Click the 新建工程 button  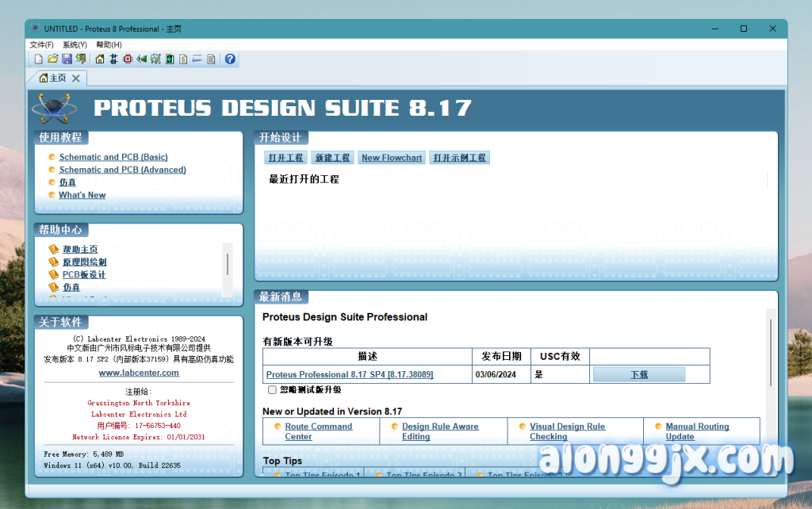[331, 158]
